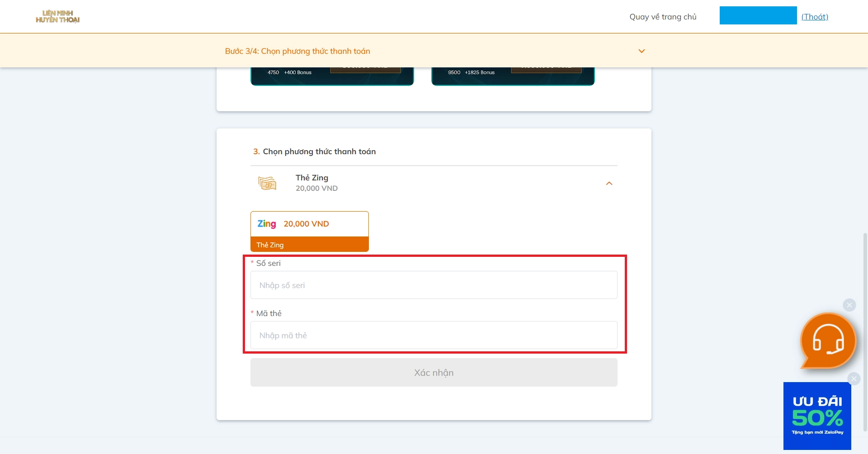Click the blue account name box
868x454 pixels.
pyautogui.click(x=758, y=15)
